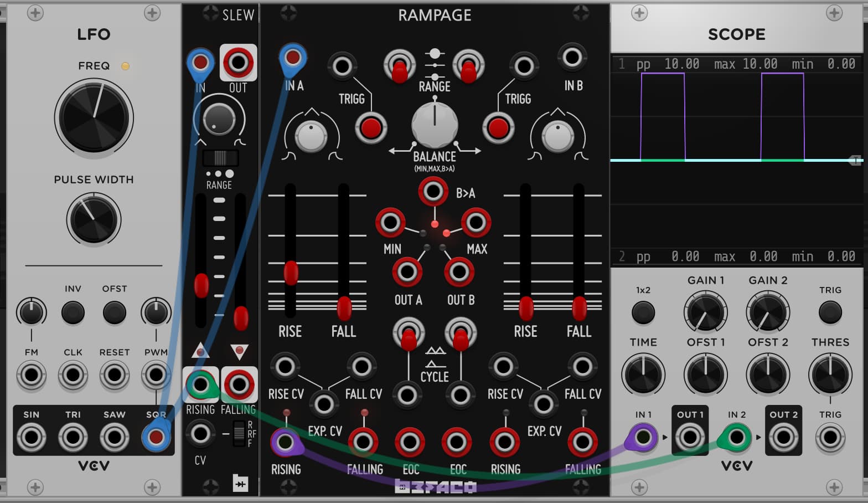Image resolution: width=868 pixels, height=503 pixels.
Task: Flip the Slew RANGE switch
Action: [220, 158]
